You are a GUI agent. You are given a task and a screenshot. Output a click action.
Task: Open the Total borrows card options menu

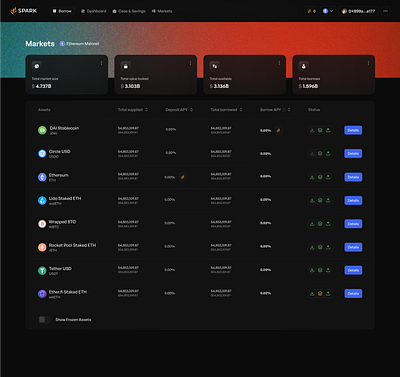coord(368,63)
